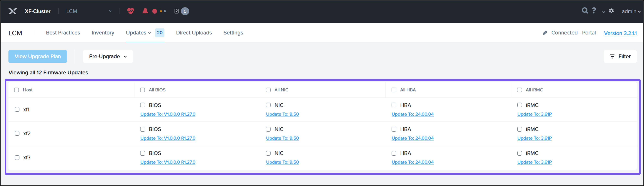644x186 pixels.
Task: Check the All BIOS checkbox
Action: pos(143,90)
